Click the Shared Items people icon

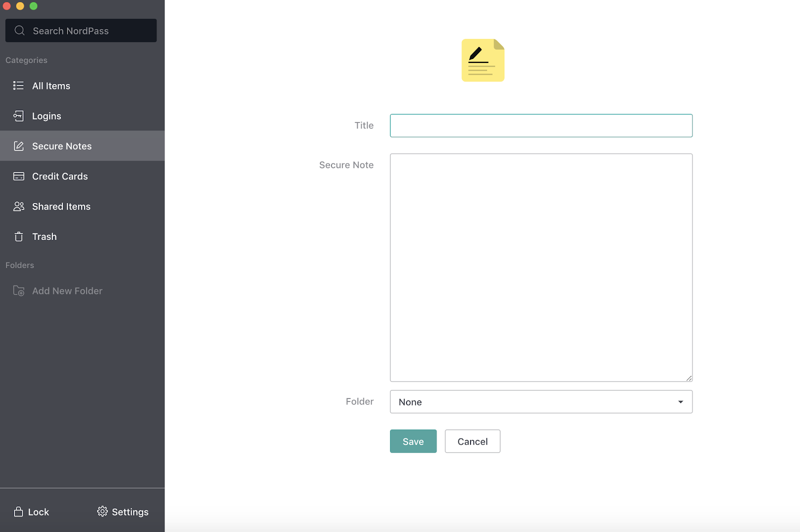pos(18,206)
